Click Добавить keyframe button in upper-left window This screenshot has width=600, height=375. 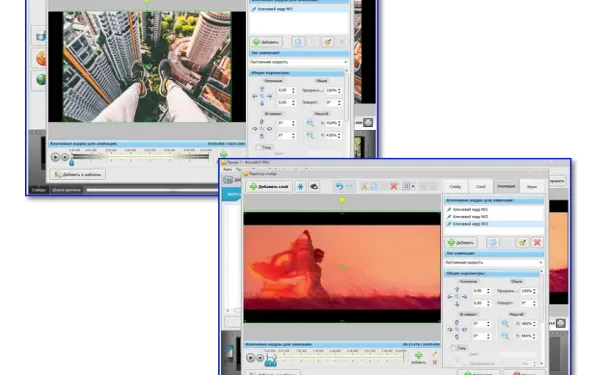(266, 42)
